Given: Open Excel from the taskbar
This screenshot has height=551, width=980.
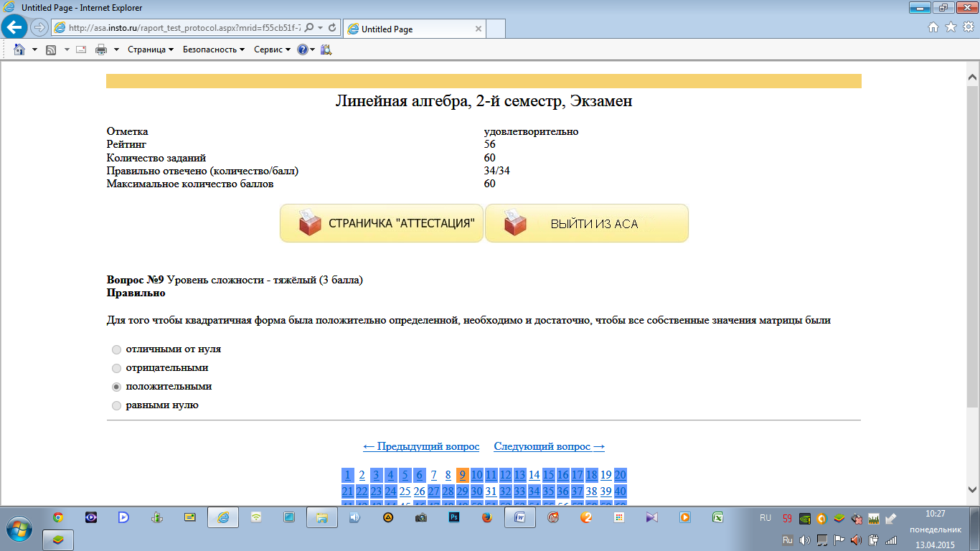Looking at the screenshot, I should 718,517.
